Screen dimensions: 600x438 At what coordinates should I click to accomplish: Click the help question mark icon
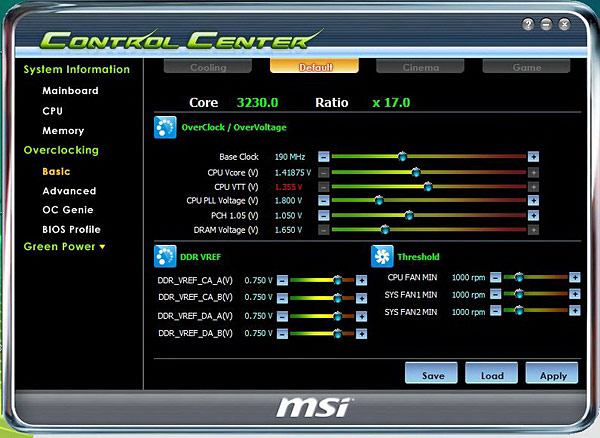[528, 24]
